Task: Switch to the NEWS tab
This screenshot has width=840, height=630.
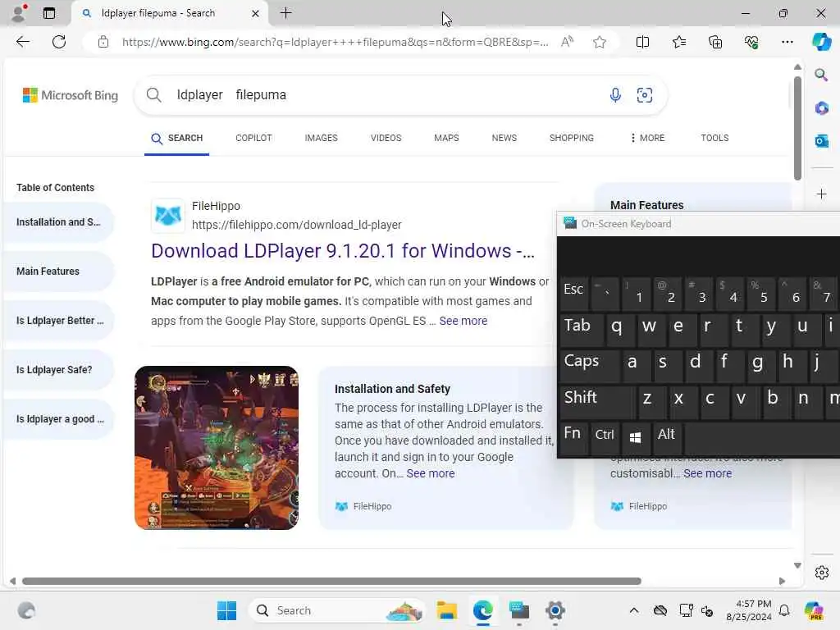Action: point(504,138)
